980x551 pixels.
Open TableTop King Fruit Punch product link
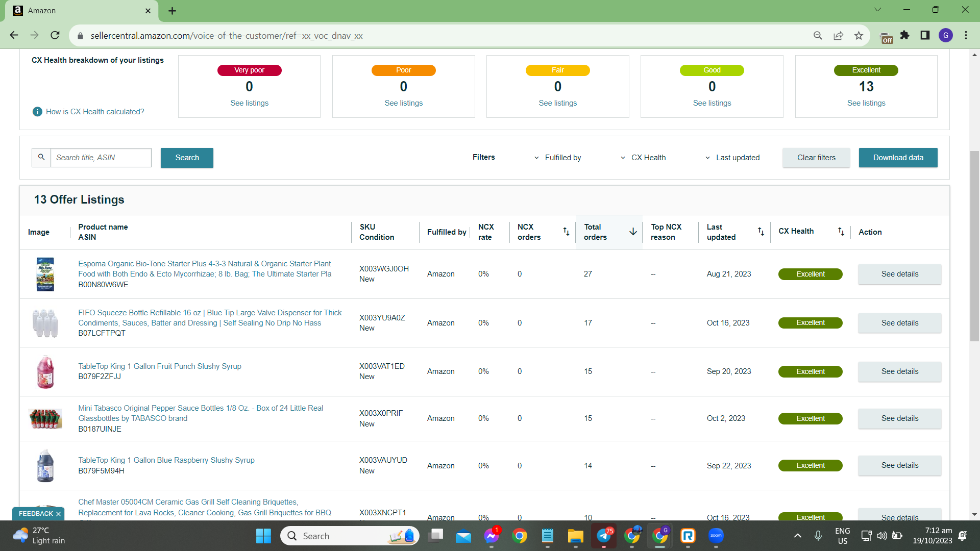pos(160,366)
